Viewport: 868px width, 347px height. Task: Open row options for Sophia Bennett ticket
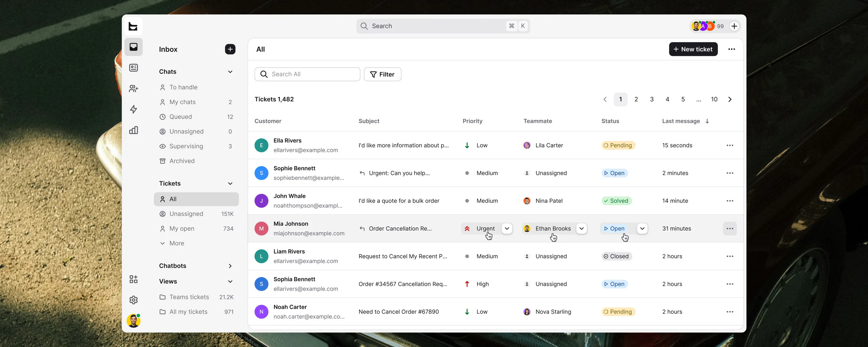click(x=730, y=284)
